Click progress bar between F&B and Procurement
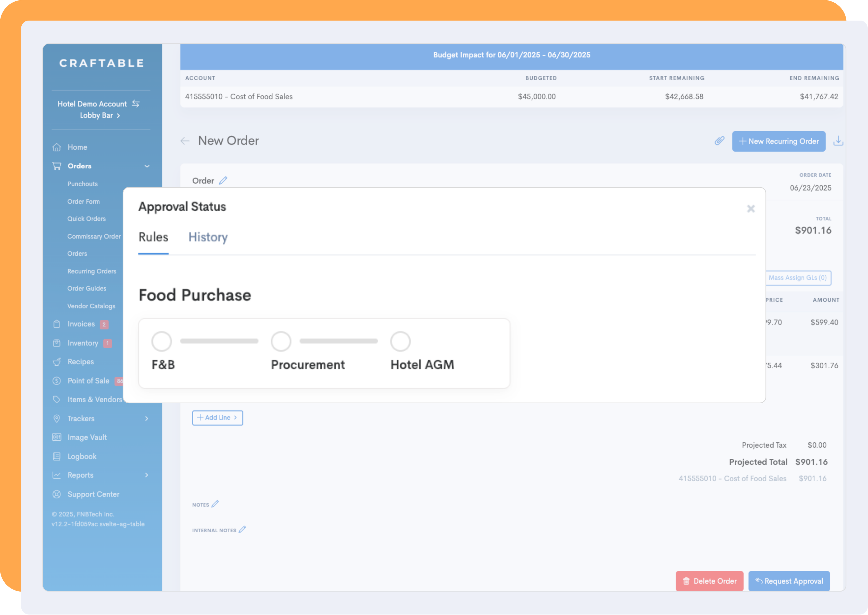Image resolution: width=868 pixels, height=615 pixels. tap(219, 341)
